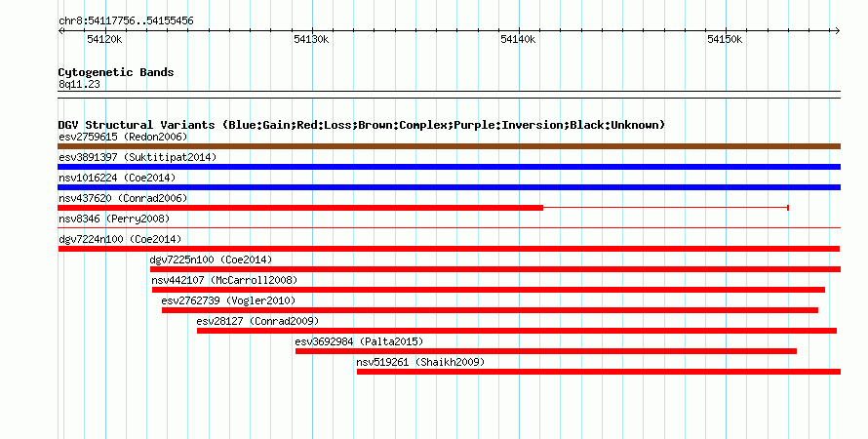Select the esv2759615 (Redon2006) label
The image size is (868, 439).
(x=123, y=137)
